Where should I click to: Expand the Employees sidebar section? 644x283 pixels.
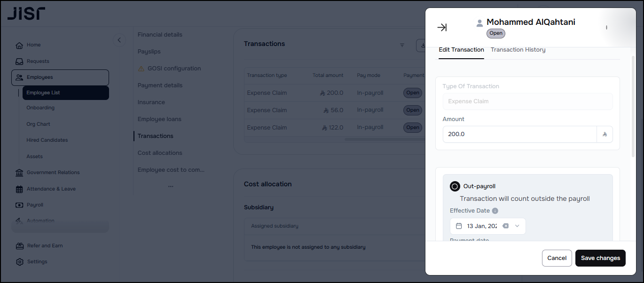coord(60,77)
